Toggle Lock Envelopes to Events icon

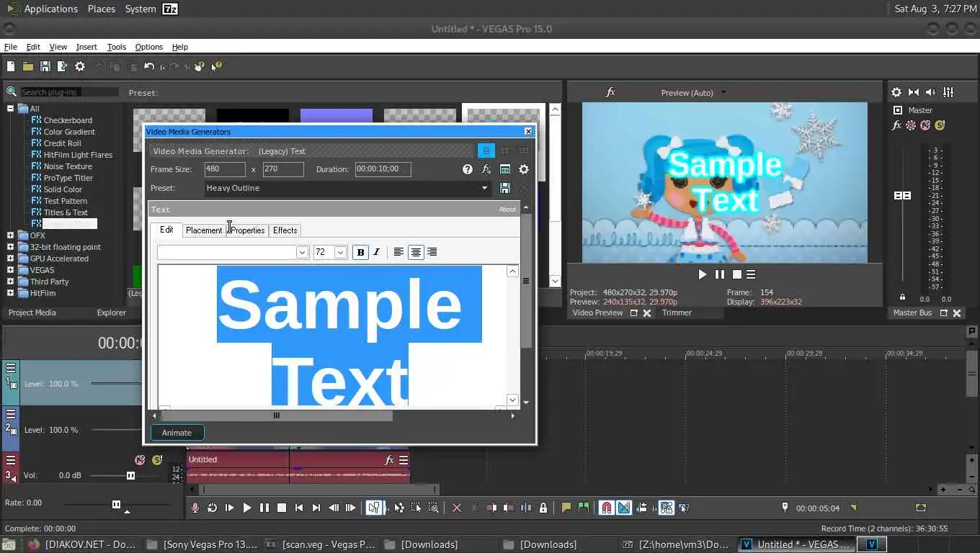tap(667, 508)
